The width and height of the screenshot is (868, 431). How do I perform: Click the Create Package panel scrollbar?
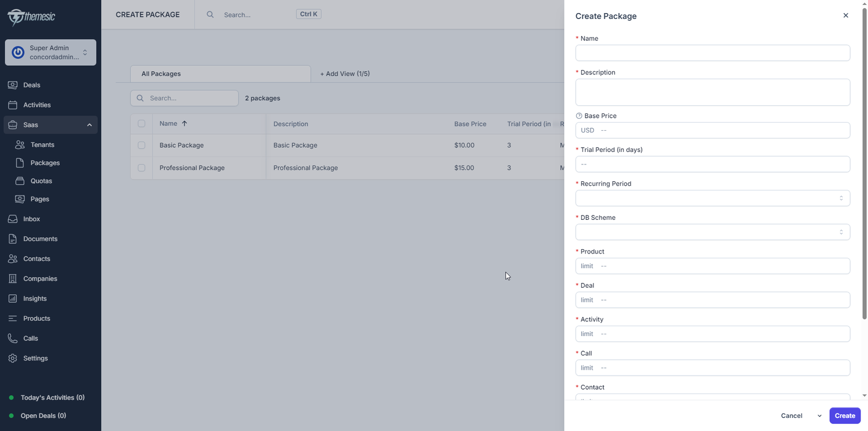click(x=864, y=163)
